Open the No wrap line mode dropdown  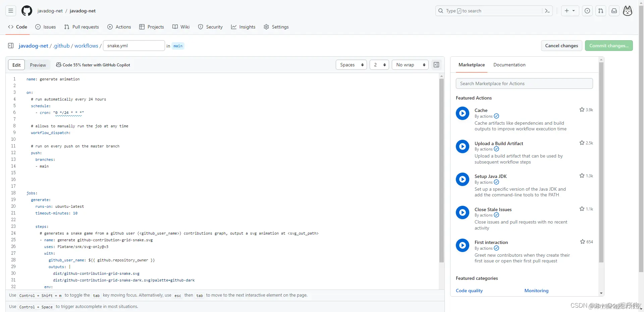pyautogui.click(x=410, y=65)
